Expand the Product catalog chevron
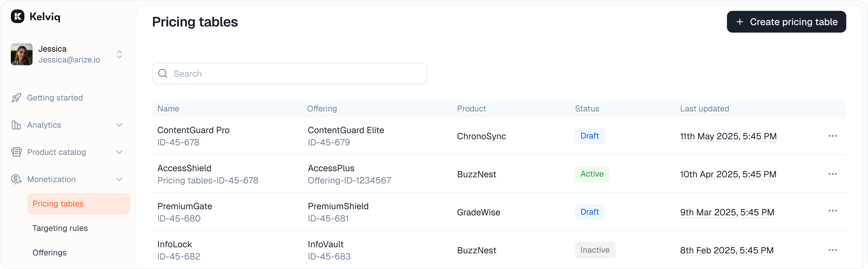The image size is (868, 269). point(119,152)
